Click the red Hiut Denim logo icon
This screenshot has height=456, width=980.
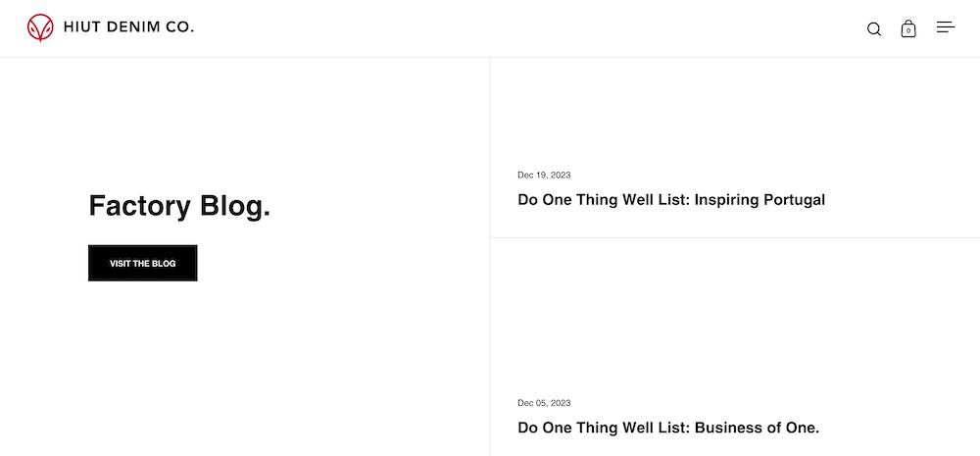40,28
